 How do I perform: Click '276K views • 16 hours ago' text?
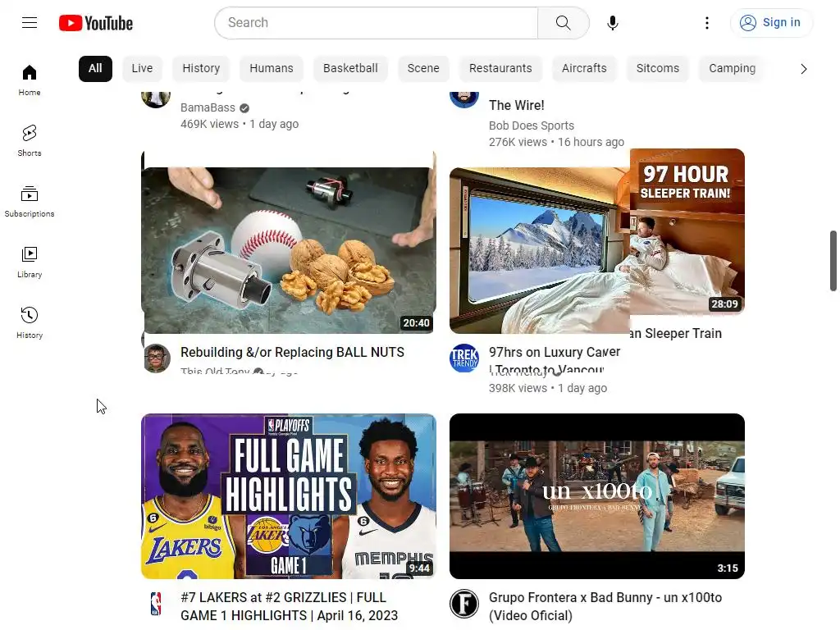557,142
